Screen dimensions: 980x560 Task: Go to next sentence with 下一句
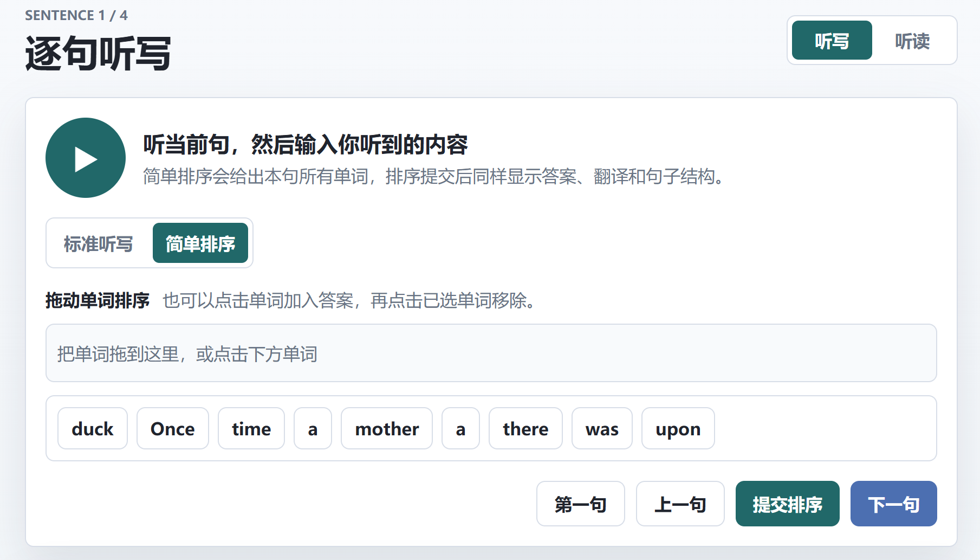894,504
